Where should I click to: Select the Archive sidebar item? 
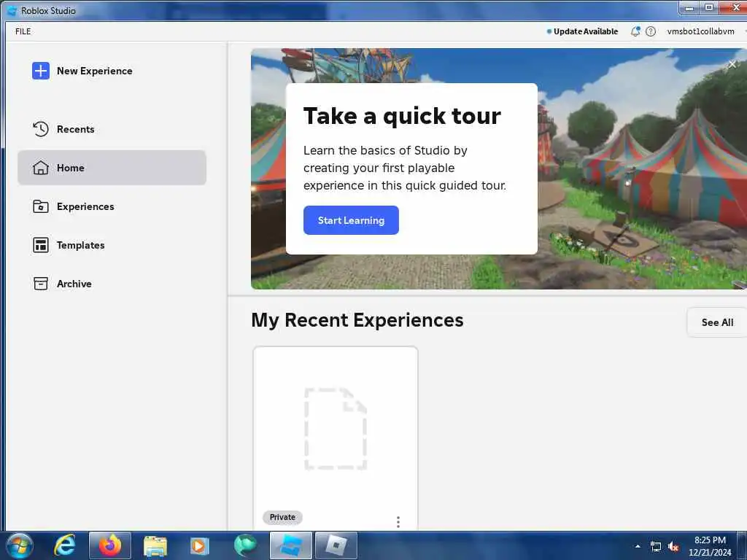tap(112, 284)
